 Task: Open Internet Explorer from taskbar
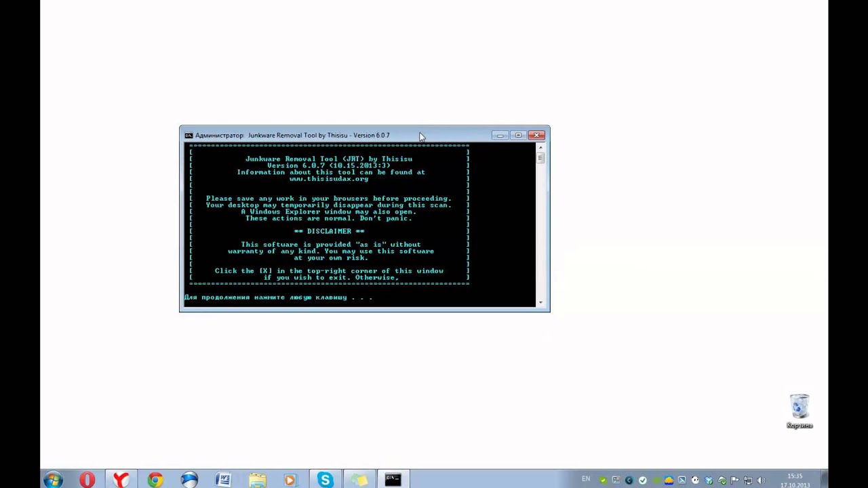pos(189,480)
